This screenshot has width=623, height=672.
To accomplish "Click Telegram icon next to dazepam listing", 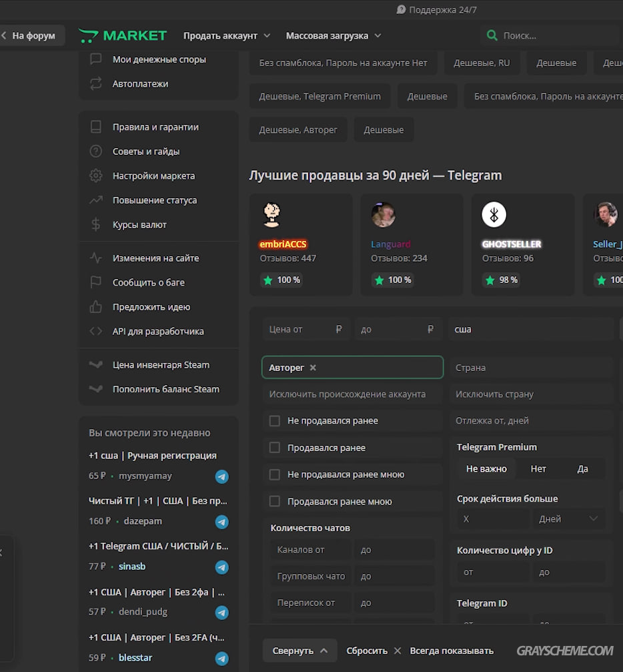I will pos(221,522).
